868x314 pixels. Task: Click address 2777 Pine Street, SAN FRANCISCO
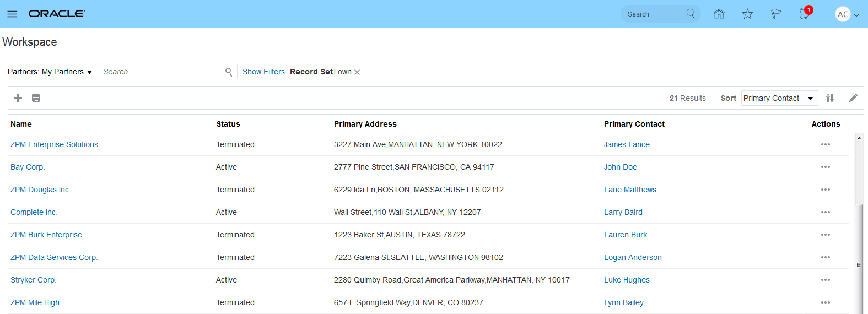[414, 167]
